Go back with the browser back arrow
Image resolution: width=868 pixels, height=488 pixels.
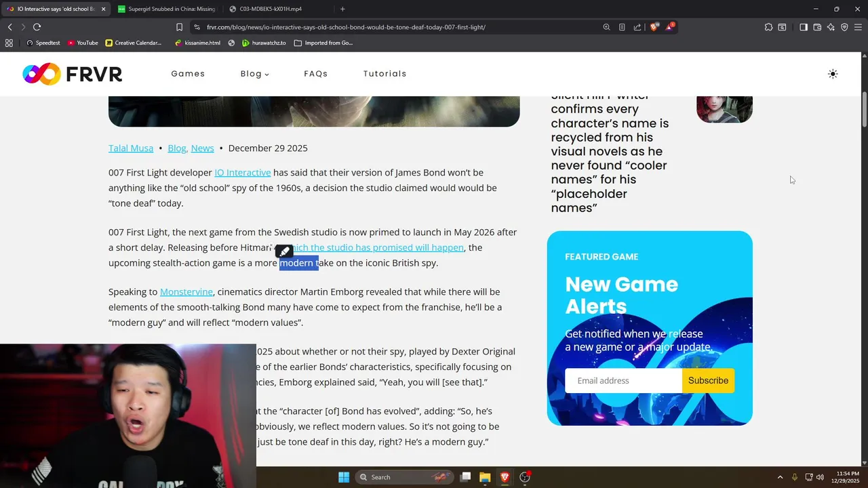(x=9, y=27)
